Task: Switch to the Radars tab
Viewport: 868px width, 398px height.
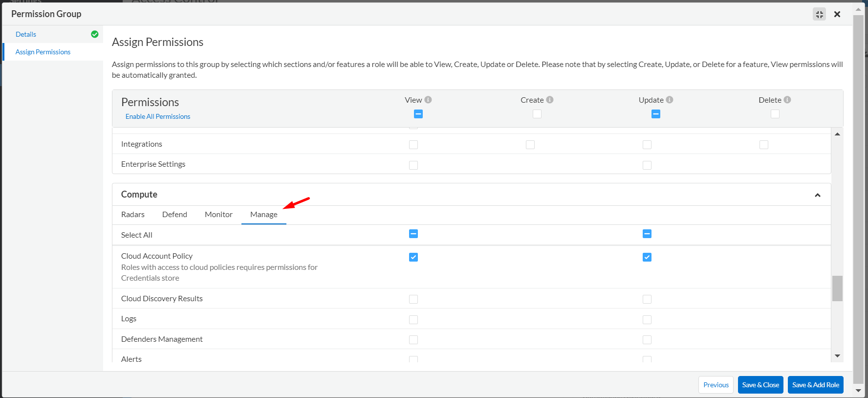Action: coord(133,215)
